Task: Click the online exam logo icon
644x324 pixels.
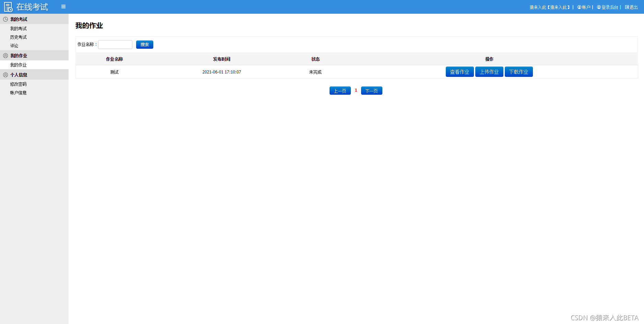Action: pyautogui.click(x=8, y=7)
